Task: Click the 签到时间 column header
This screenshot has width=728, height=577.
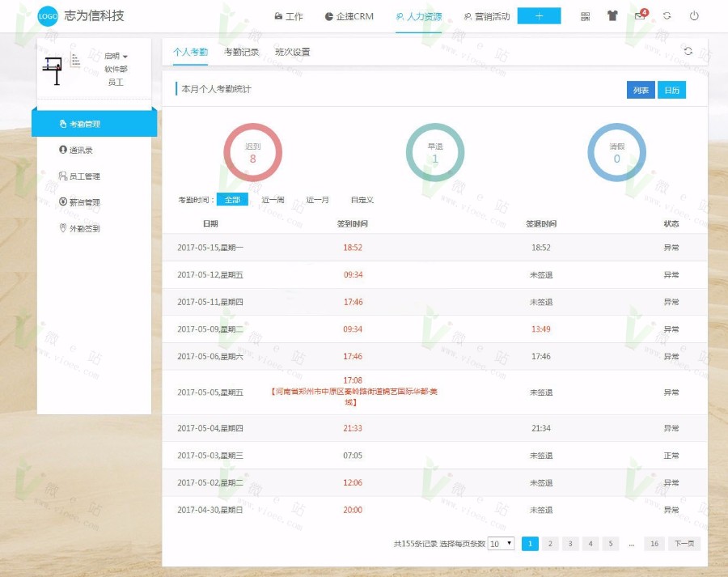Action: click(x=353, y=224)
